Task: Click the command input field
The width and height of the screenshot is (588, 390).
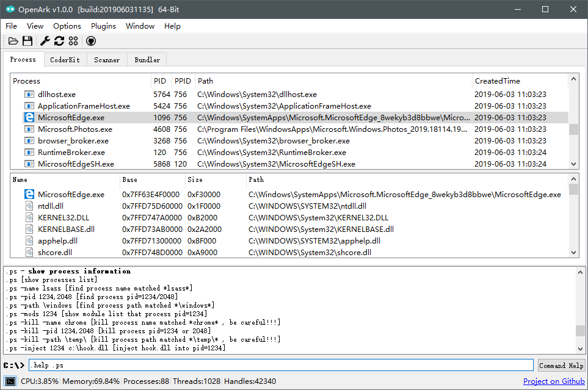Action: [x=281, y=365]
